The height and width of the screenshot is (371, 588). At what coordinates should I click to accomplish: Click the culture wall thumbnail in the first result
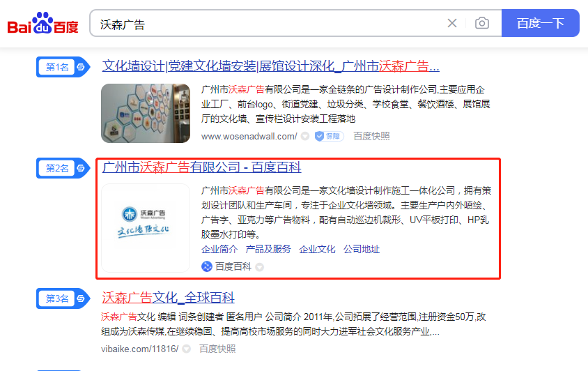coord(146,114)
